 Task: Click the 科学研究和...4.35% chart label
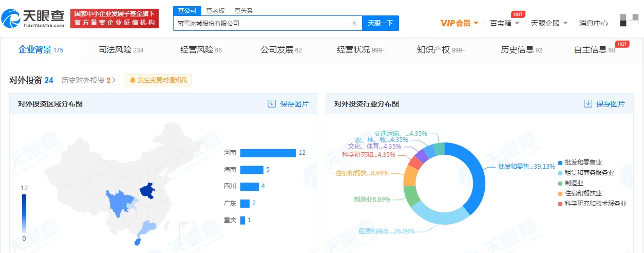click(x=368, y=154)
